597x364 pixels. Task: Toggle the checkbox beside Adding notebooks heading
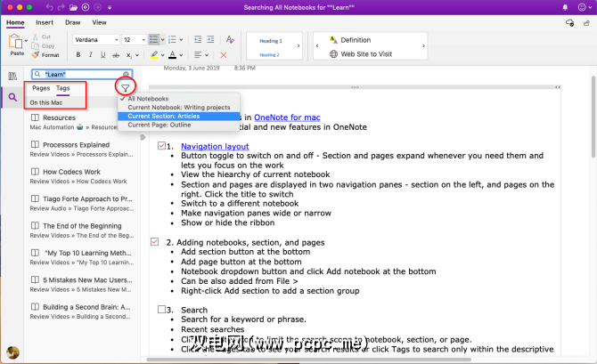157,242
